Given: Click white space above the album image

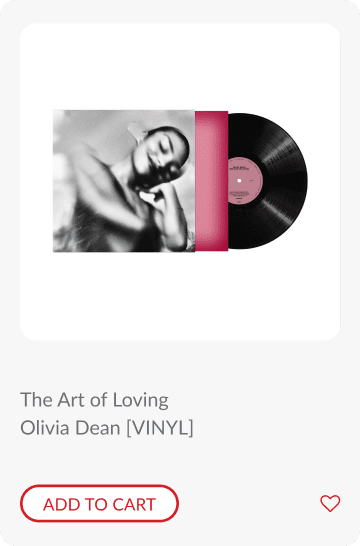Looking at the screenshot, I should (x=180, y=66).
